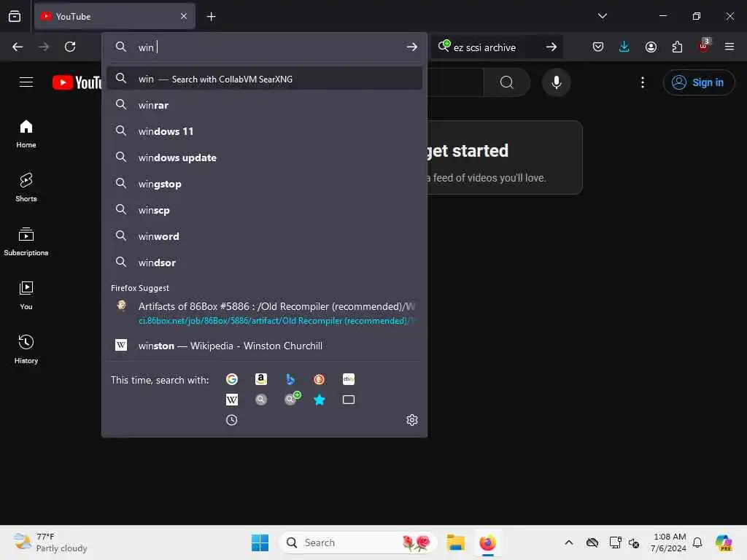Image resolution: width=747 pixels, height=560 pixels.
Task: Search this time with eBay
Action: pyautogui.click(x=349, y=379)
